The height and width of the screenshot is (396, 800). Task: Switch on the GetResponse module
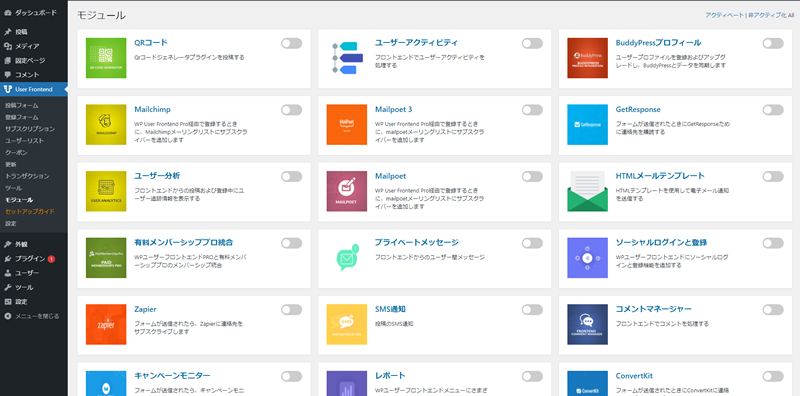click(773, 110)
